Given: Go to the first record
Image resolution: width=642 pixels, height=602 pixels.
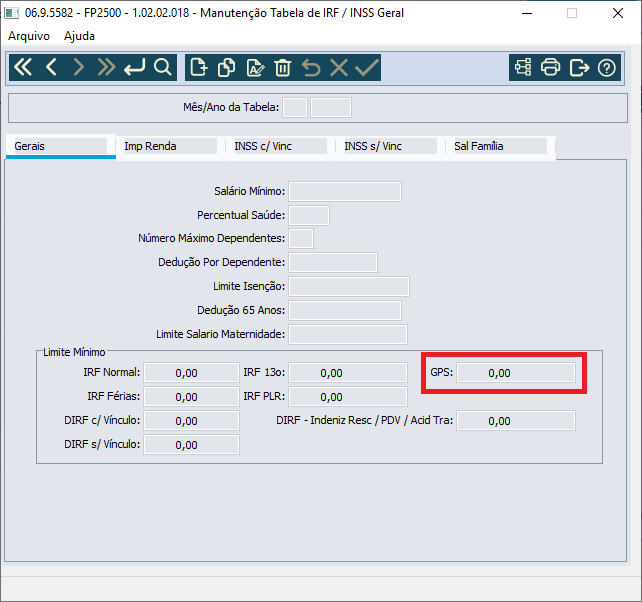Looking at the screenshot, I should tap(23, 67).
